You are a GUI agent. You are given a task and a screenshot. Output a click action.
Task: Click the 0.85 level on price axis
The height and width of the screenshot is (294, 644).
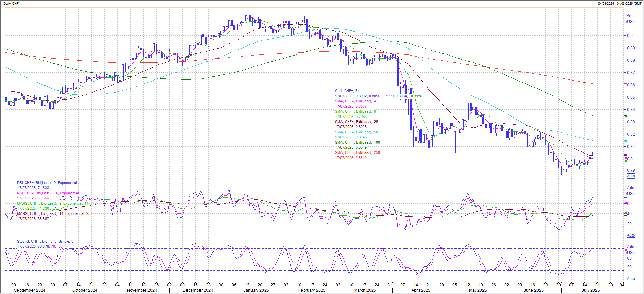[x=631, y=97]
